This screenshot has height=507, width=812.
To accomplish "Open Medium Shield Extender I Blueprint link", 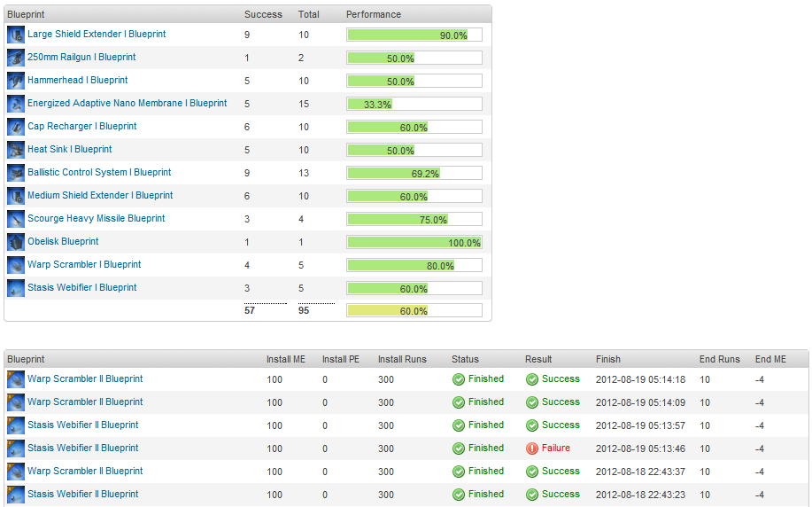I will (100, 196).
